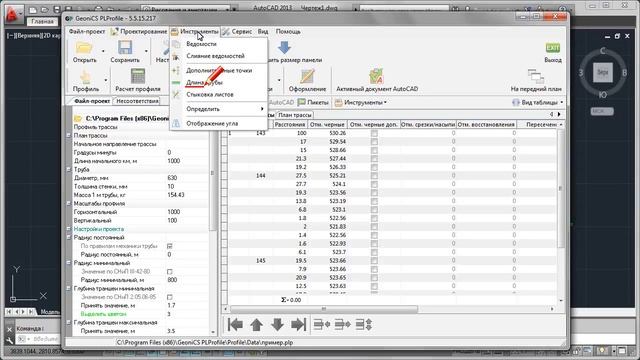Click the AutoCAD view cube
Viewport: 640px width, 360px height.
click(x=603, y=73)
